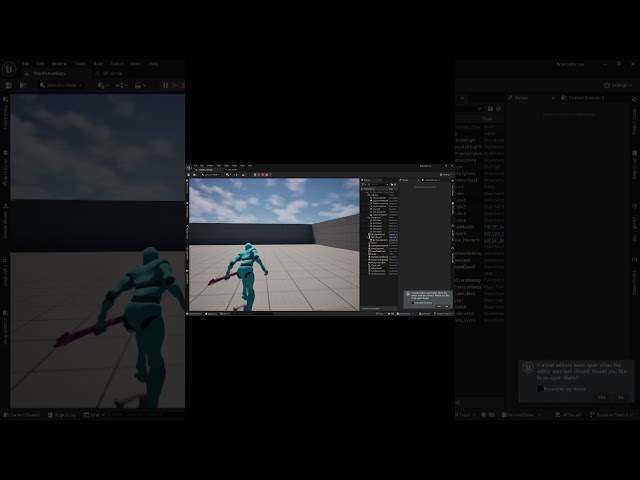Screen dimensions: 640x480
Task: Open Revision Control menu in dimmed background
Action: tap(611, 415)
